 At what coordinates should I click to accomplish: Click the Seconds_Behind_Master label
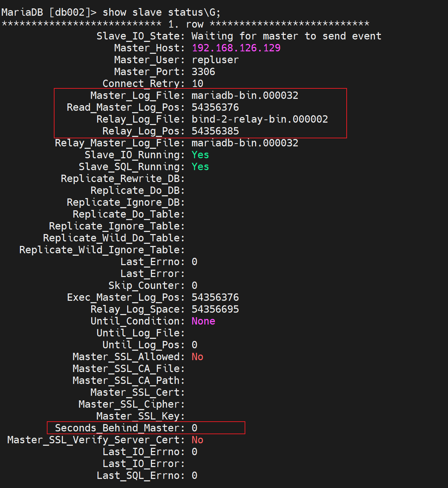click(x=120, y=428)
